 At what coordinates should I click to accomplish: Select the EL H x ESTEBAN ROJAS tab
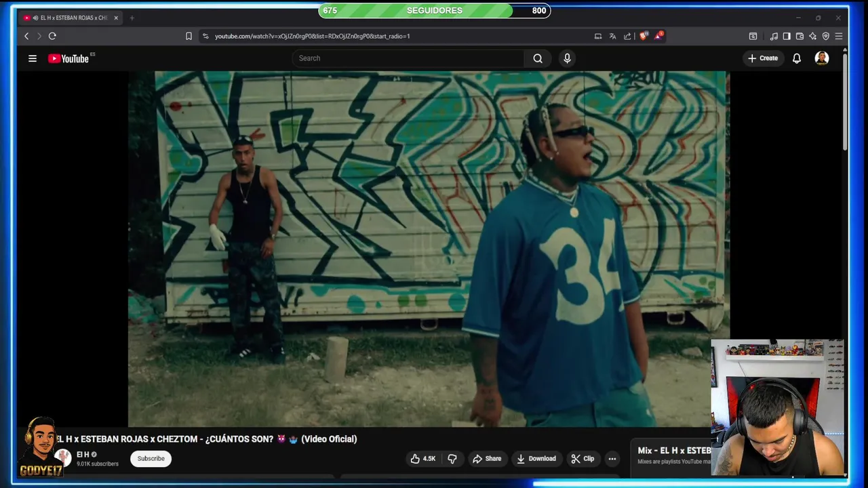tap(71, 18)
